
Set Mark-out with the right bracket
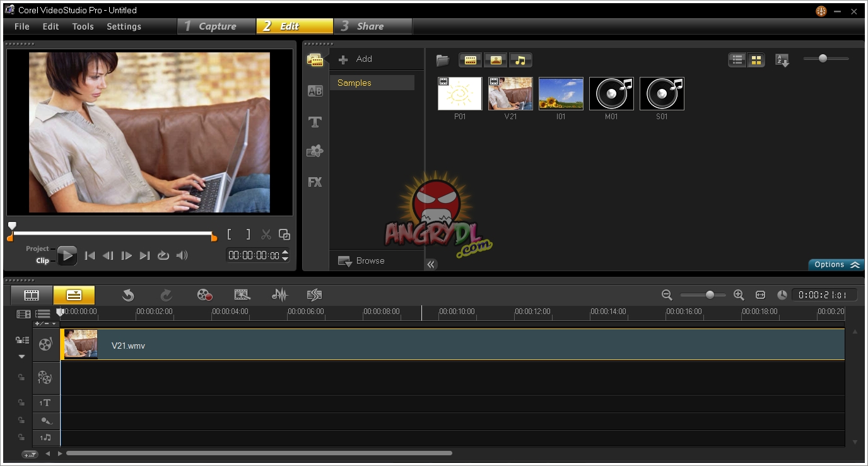click(x=248, y=235)
